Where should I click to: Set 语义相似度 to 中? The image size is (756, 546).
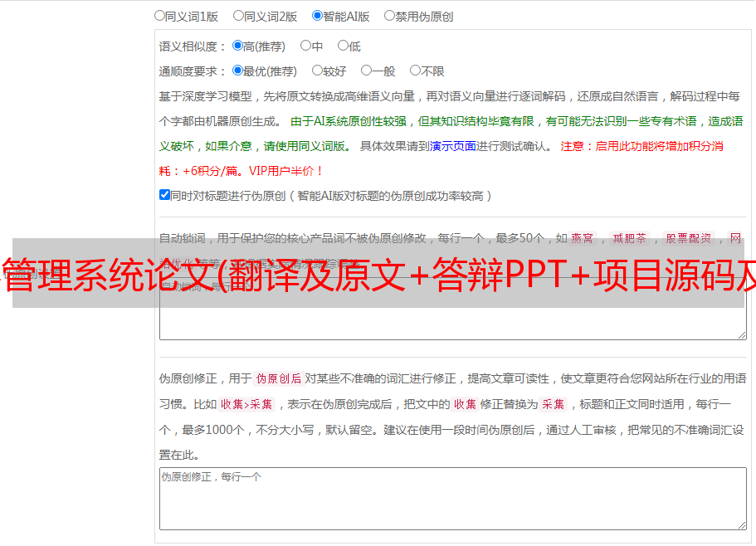point(305,46)
